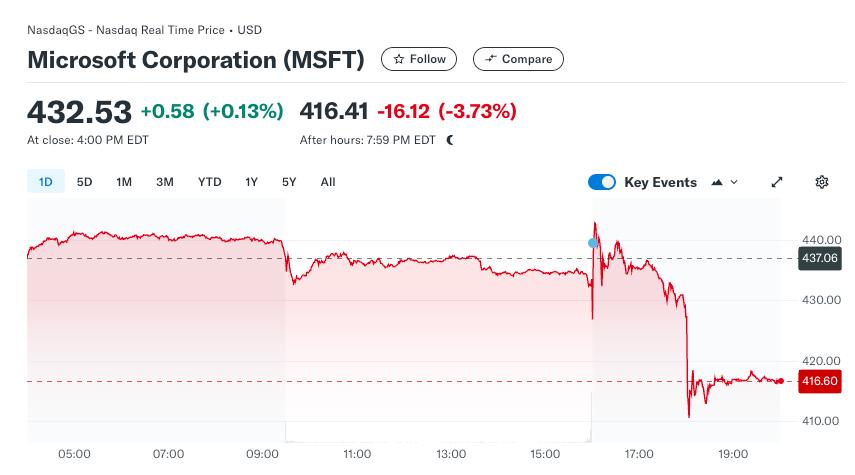Click the 437.06 previous close label

[818, 258]
